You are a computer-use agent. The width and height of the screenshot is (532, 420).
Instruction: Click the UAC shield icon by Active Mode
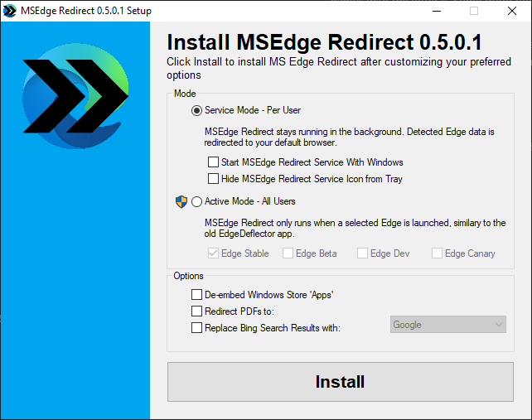pyautogui.click(x=181, y=202)
